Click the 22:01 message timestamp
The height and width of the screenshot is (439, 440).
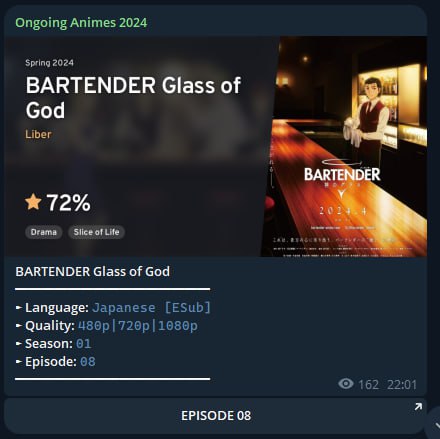click(x=402, y=385)
